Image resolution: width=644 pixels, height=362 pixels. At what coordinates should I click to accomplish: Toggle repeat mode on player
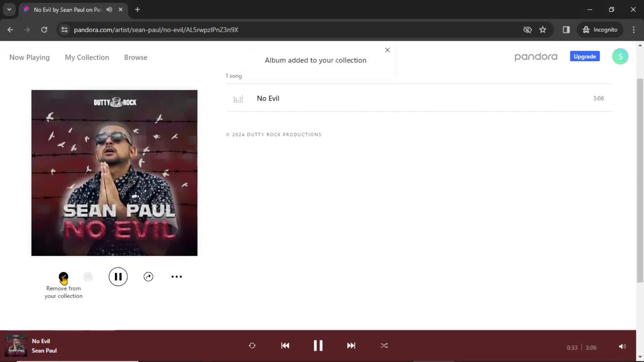pos(252,346)
